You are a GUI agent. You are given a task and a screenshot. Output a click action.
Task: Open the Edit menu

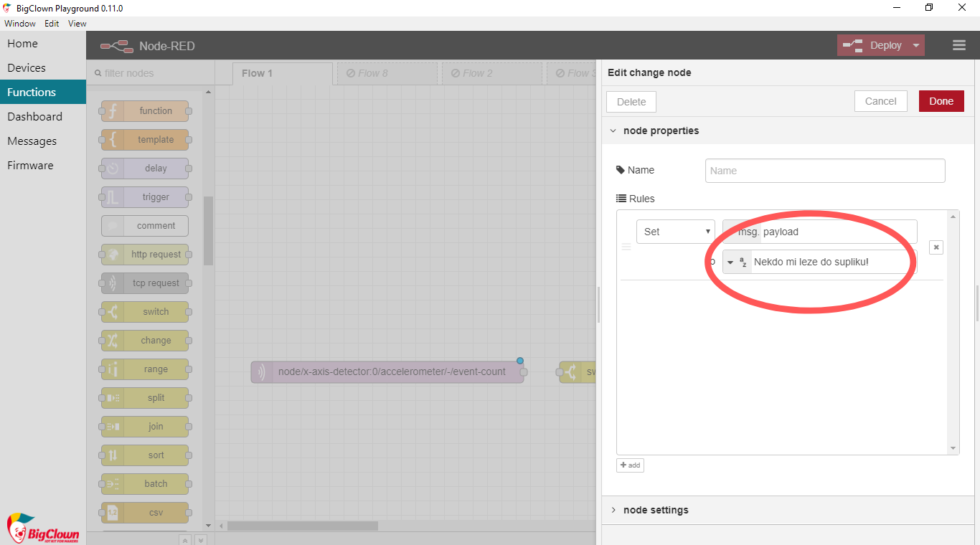click(52, 24)
